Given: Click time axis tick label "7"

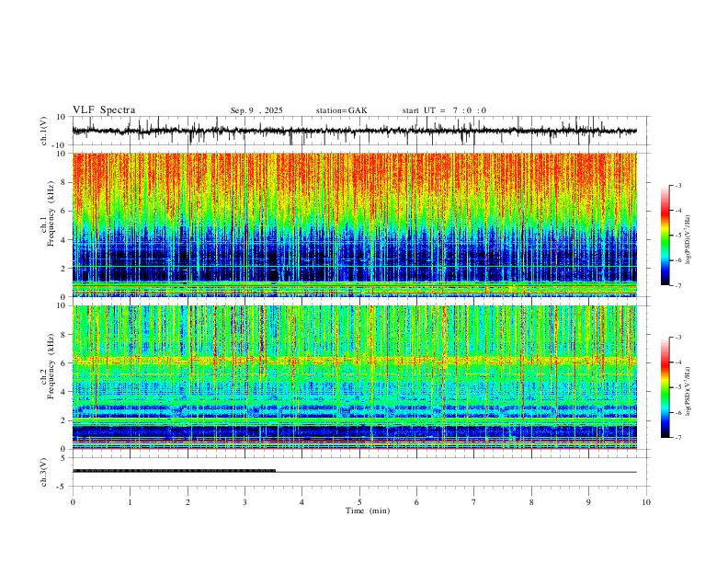Looking at the screenshot, I should pos(474,502).
